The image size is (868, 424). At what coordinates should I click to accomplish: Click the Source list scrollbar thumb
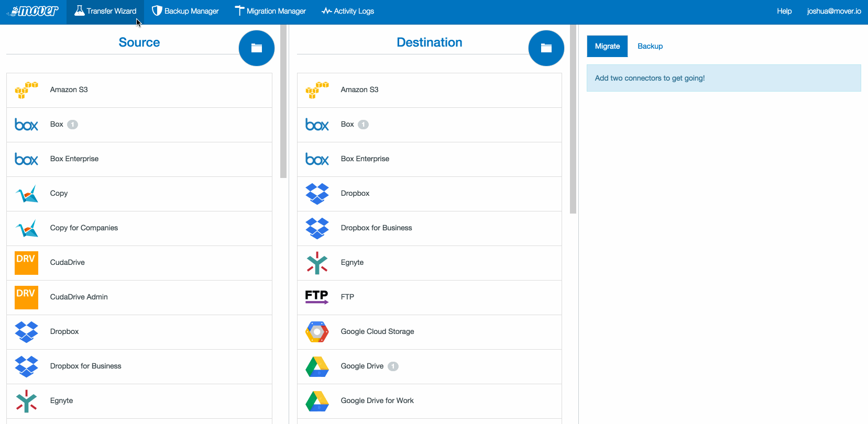coord(283,101)
